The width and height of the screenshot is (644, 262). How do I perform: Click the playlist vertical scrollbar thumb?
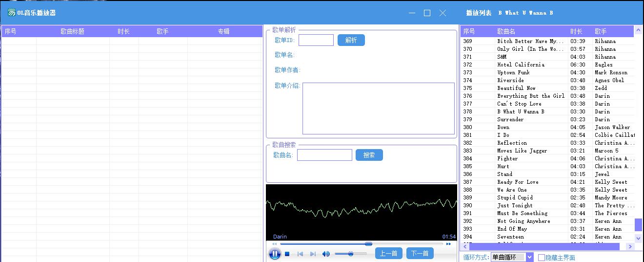639,225
